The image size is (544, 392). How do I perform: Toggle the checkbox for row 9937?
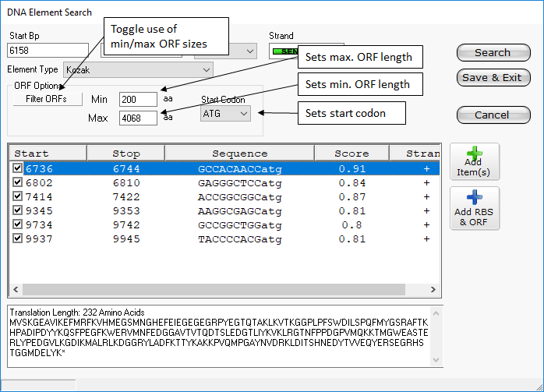coord(17,239)
